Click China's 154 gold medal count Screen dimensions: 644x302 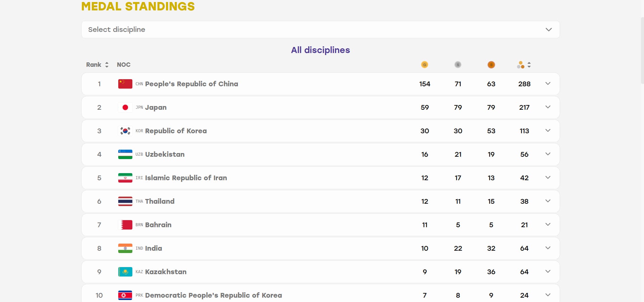click(425, 84)
